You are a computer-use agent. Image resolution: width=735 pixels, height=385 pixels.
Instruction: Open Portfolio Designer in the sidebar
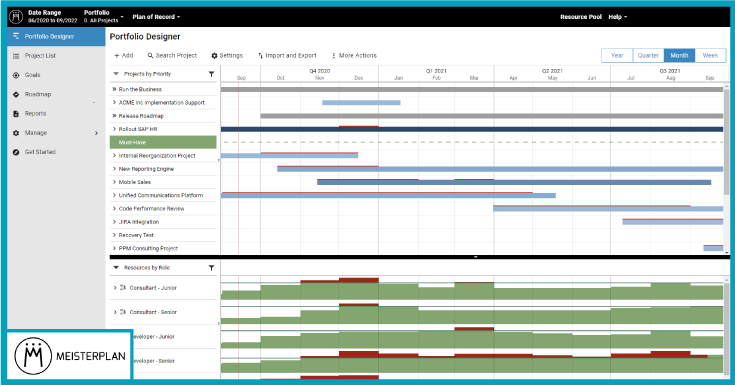tap(56, 36)
